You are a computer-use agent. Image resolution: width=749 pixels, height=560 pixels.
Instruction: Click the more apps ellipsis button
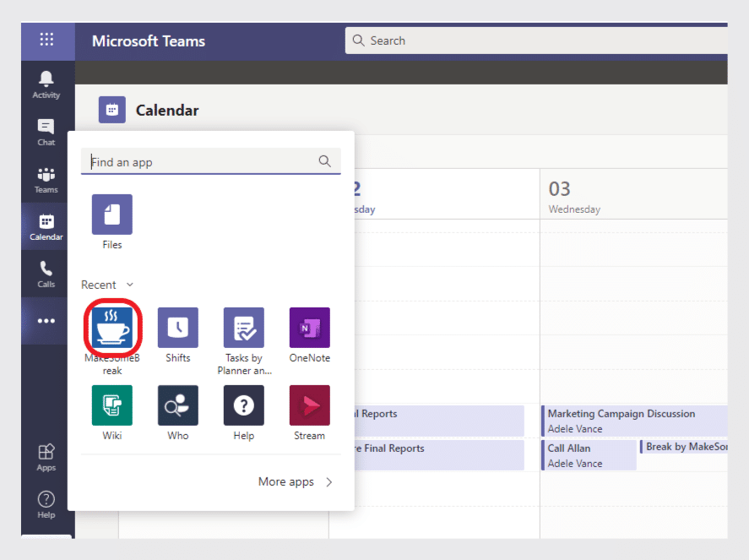[46, 321]
